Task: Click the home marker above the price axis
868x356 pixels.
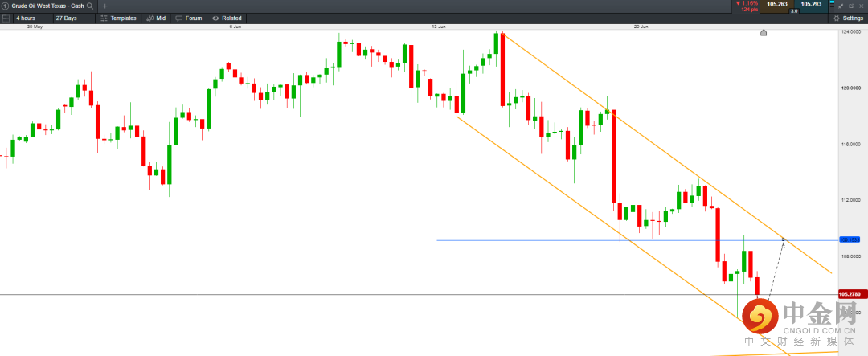Action: [x=764, y=33]
